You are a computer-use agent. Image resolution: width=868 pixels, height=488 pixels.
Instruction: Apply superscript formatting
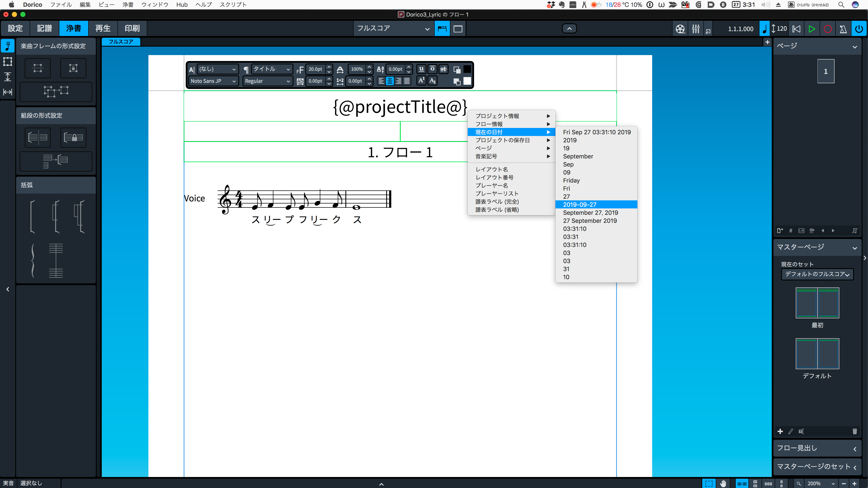421,81
